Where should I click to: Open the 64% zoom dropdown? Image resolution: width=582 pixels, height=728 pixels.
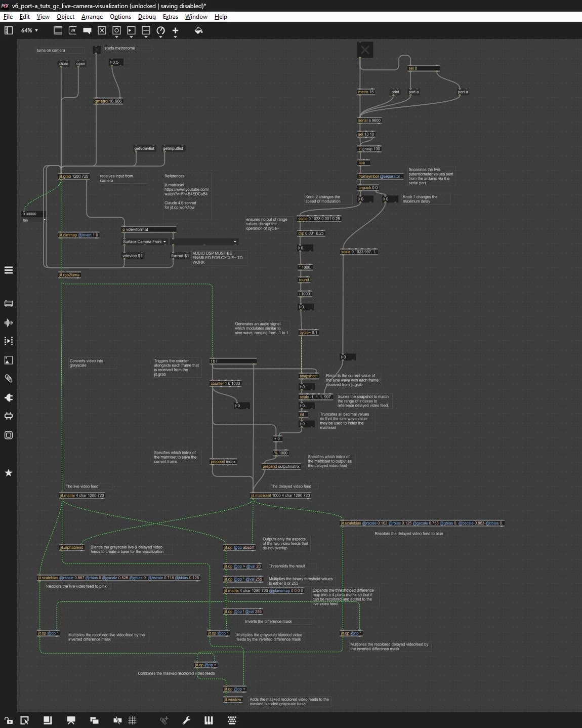pos(29,30)
